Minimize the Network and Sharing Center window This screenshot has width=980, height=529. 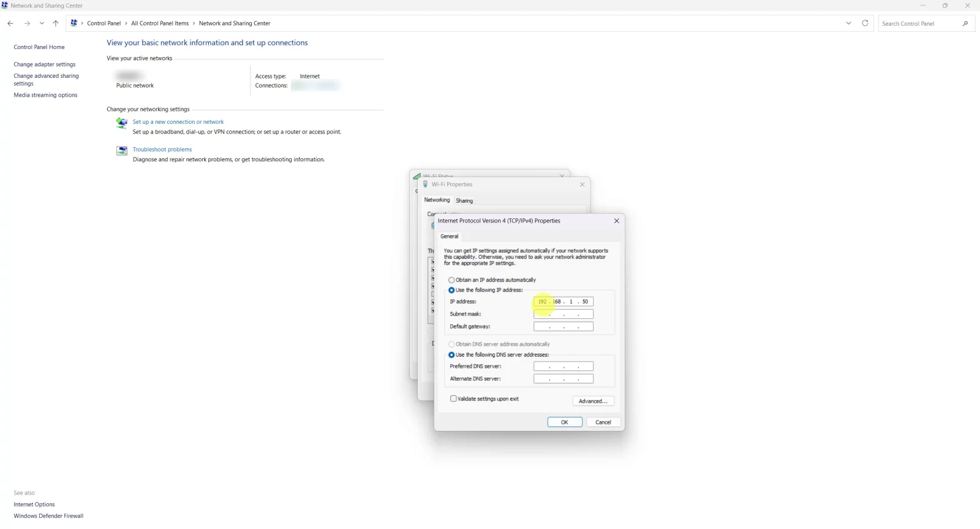(922, 6)
